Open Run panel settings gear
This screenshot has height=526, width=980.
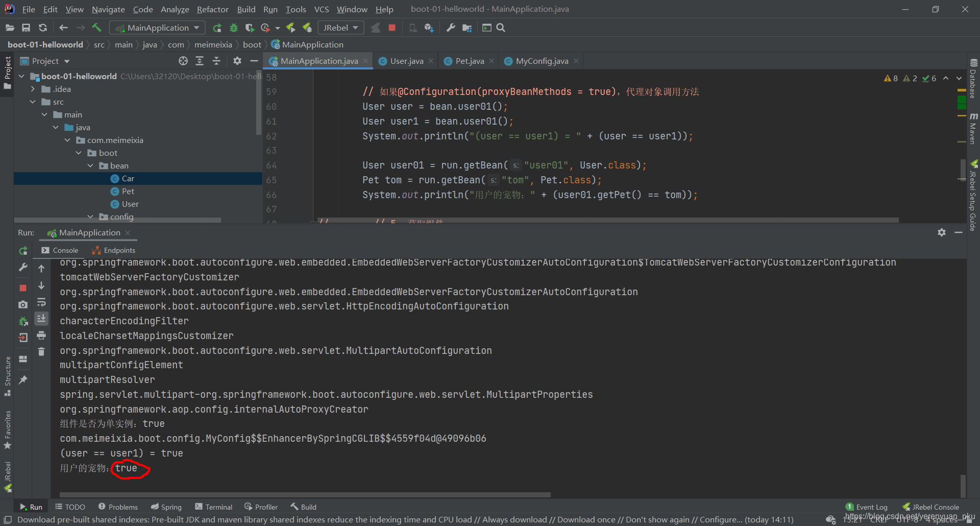(x=942, y=232)
